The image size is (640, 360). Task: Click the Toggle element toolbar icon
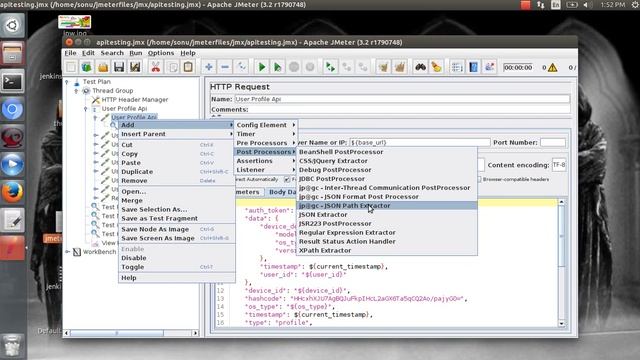click(x=241, y=67)
